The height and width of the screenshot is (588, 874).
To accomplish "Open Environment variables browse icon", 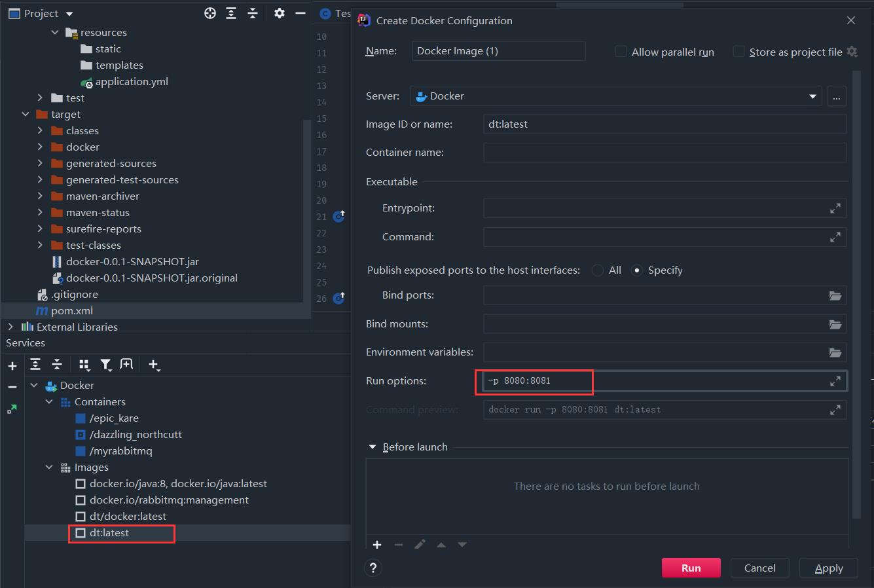I will [x=835, y=352].
